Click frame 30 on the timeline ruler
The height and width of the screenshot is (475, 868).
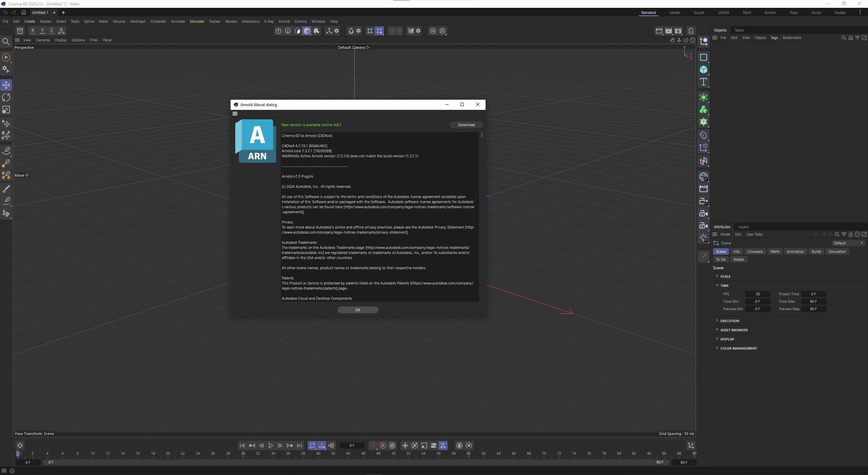(243, 454)
